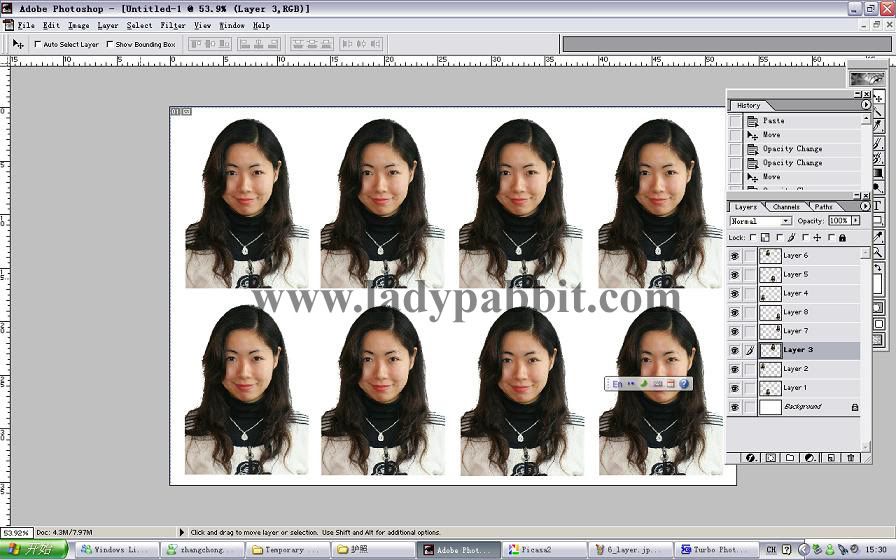Viewport: 896px width, 560px height.
Task: Check the lock all box
Action: [x=831, y=237]
